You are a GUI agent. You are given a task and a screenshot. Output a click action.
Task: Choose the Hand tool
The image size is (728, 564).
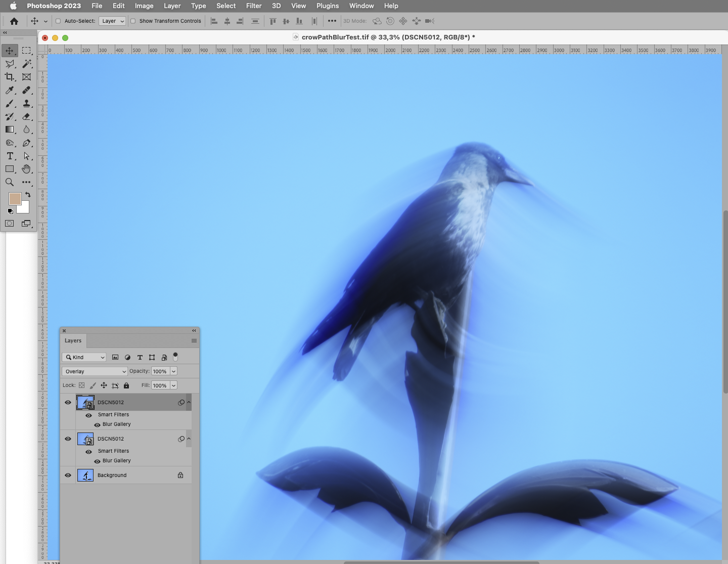pyautogui.click(x=27, y=169)
